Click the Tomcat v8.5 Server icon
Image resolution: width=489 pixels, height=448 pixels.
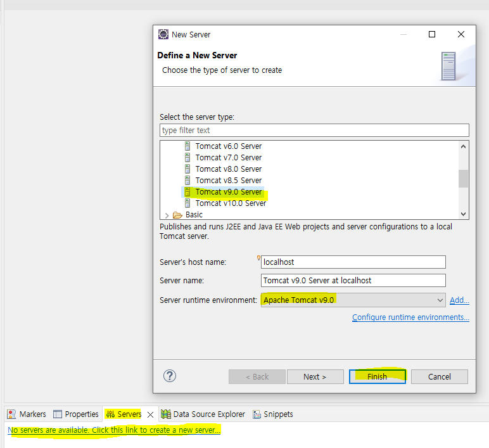pos(187,181)
